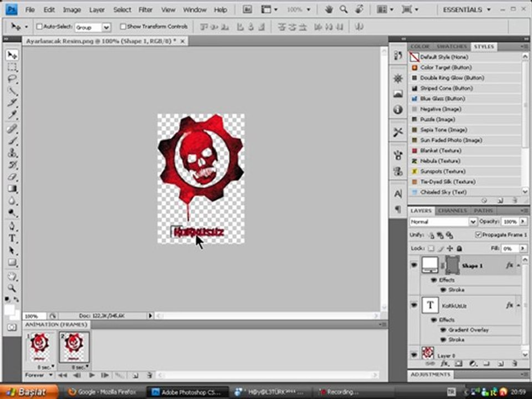Open the Filter menu
This screenshot has width=532, height=399.
(145, 10)
